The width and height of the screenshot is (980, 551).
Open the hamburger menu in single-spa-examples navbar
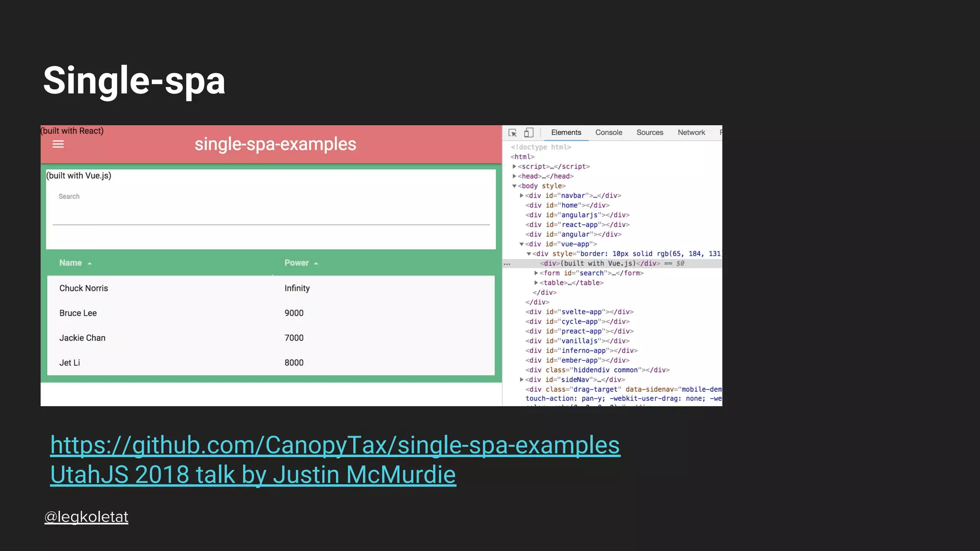point(58,144)
